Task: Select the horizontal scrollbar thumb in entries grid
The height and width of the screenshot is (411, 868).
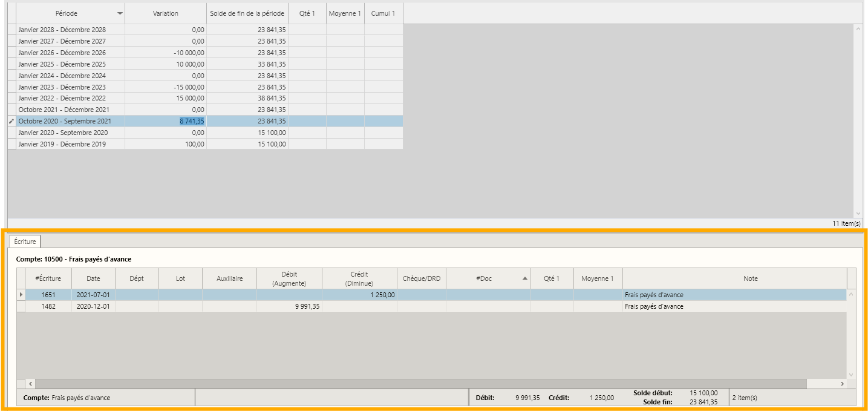Action: 421,384
